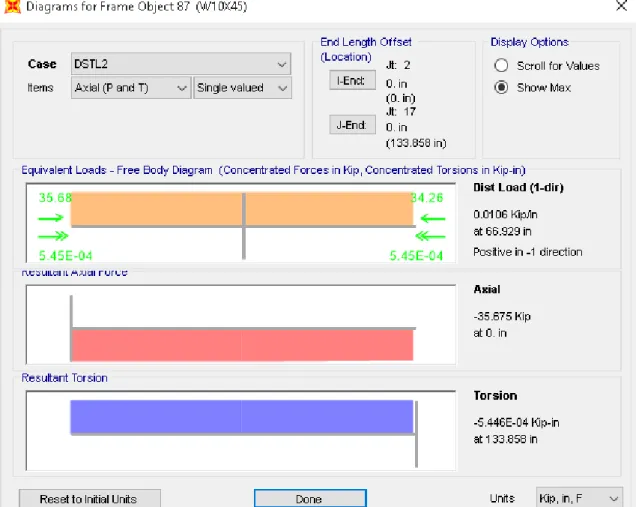The height and width of the screenshot is (507, 636).
Task: Click the I-End button
Action: point(352,80)
